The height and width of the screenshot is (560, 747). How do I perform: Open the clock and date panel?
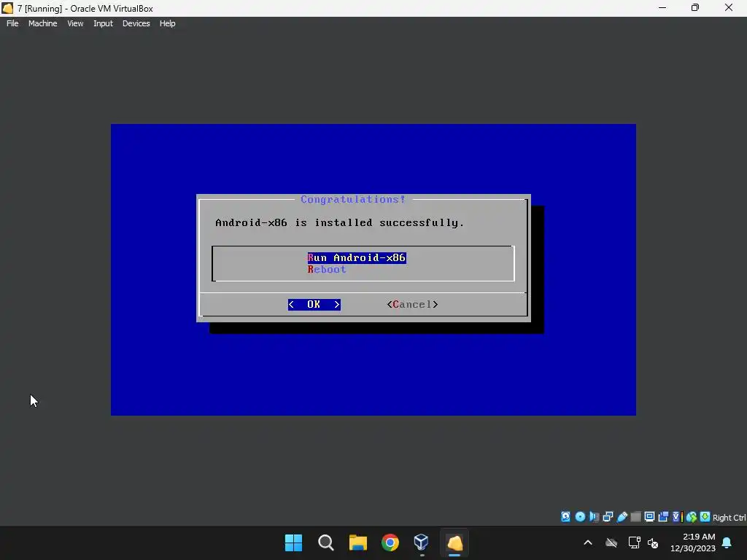tap(693, 542)
